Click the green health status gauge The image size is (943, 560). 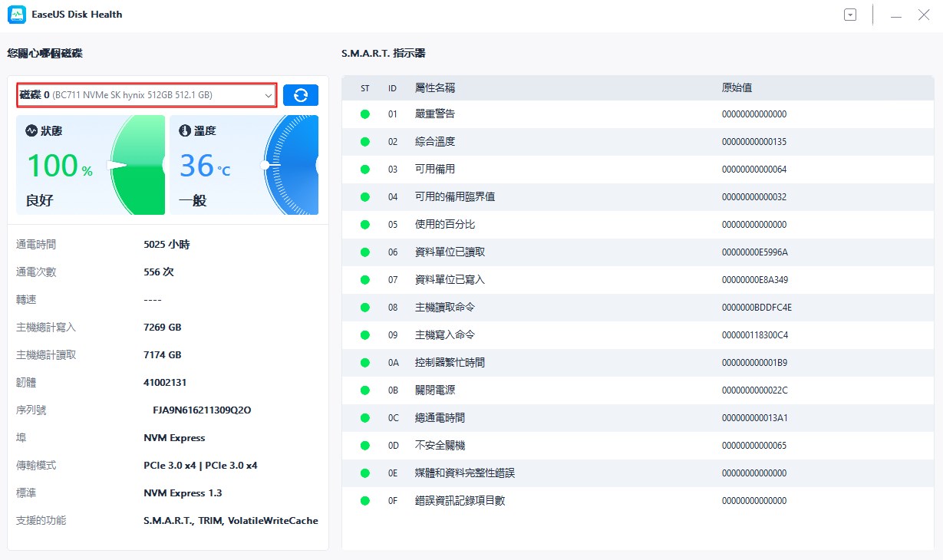pos(138,165)
